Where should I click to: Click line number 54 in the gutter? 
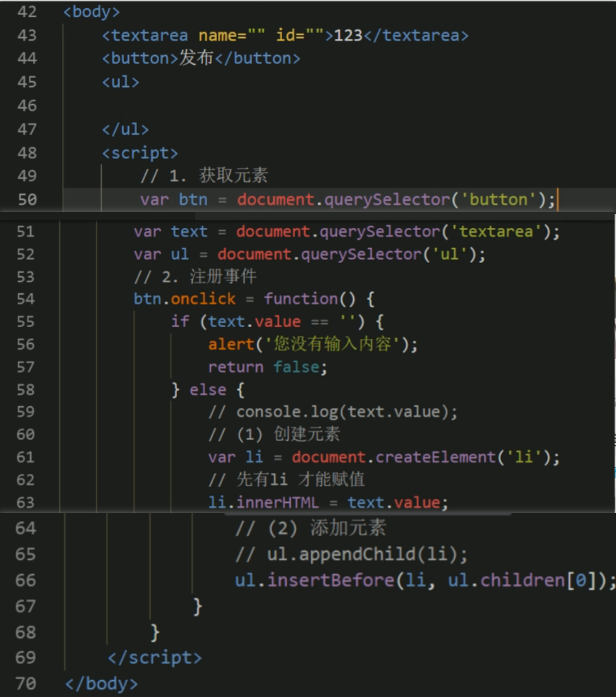pos(25,299)
